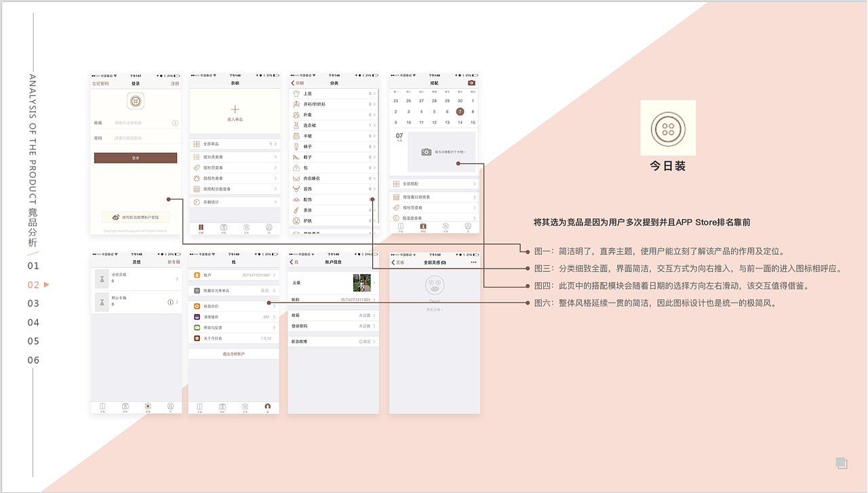Screen dimensions: 868x493
Task: Expand the 按分类查看 row chevron
Action: [x=275, y=157]
